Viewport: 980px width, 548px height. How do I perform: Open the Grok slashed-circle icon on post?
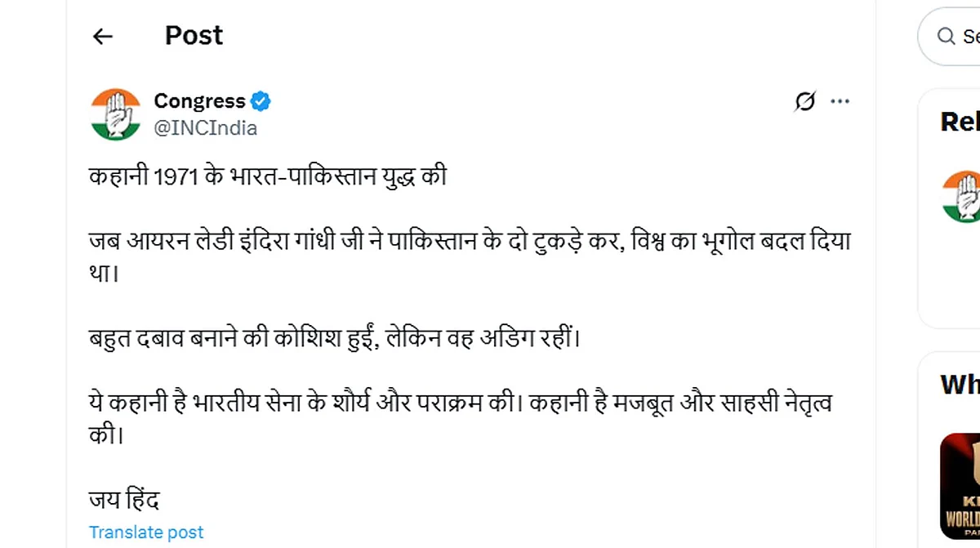tap(805, 101)
